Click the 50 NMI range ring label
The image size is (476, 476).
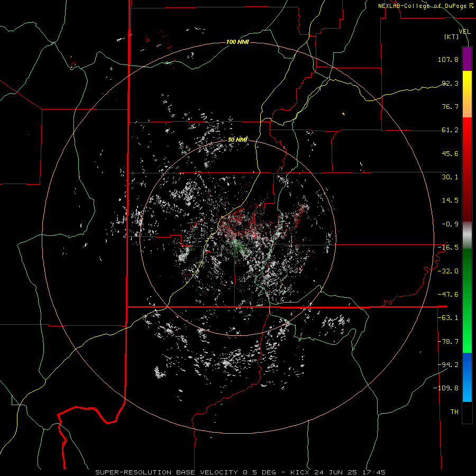pos(237,140)
